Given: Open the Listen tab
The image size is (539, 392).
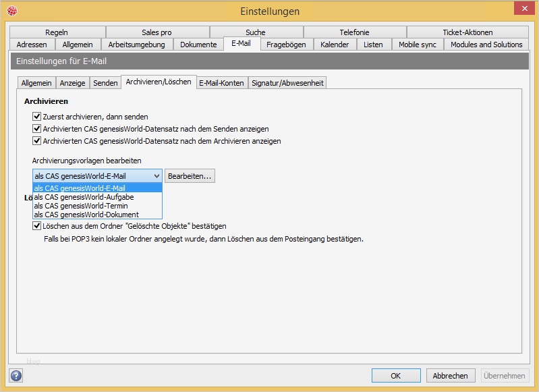Looking at the screenshot, I should pos(373,45).
